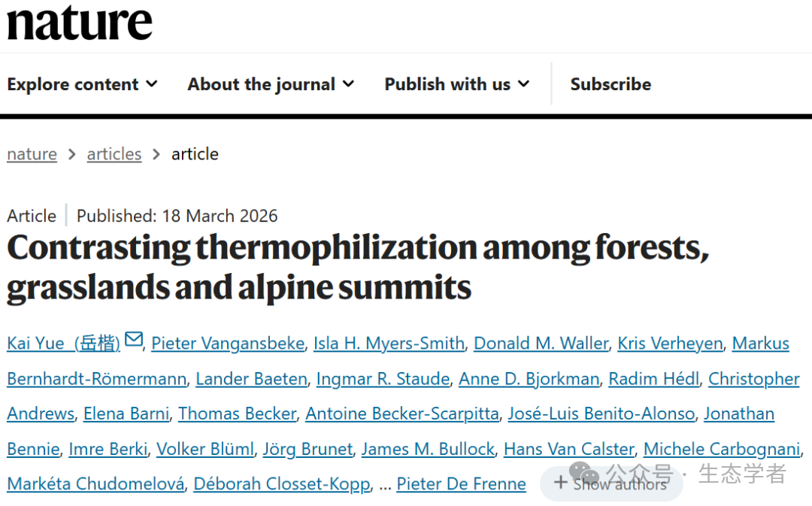Show the full authors list

tap(611, 483)
